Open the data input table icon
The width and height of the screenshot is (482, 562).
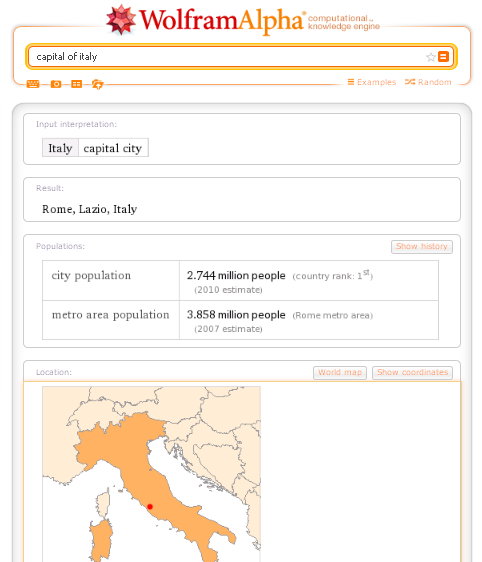tap(76, 84)
